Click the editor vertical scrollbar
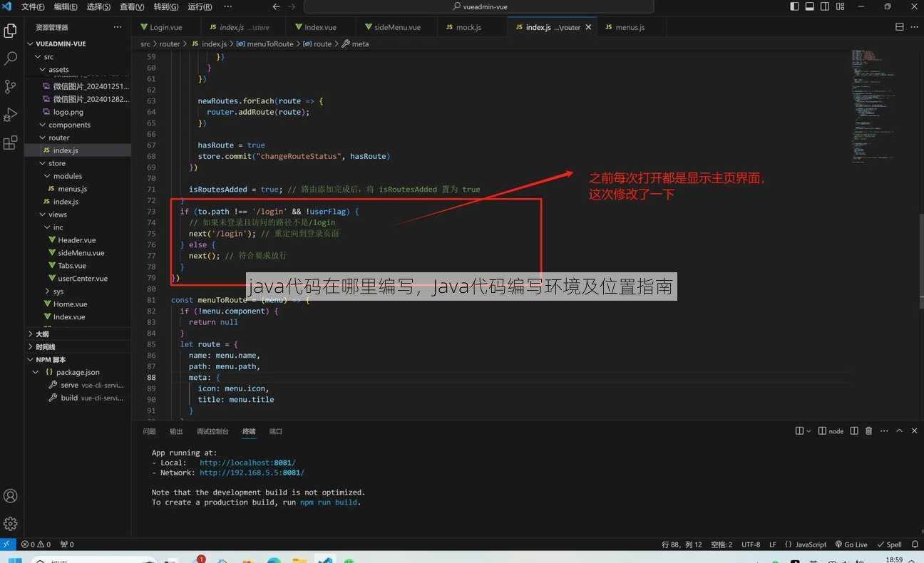 tap(920, 261)
